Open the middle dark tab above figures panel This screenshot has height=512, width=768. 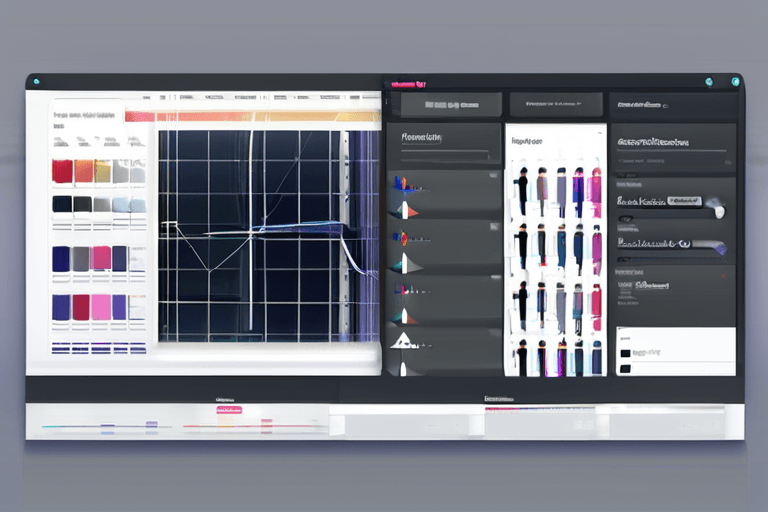tap(556, 104)
